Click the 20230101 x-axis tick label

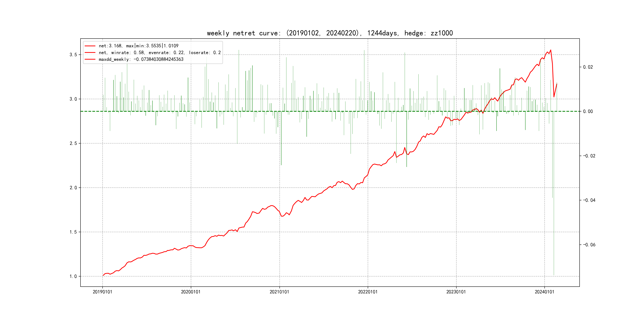456,292
